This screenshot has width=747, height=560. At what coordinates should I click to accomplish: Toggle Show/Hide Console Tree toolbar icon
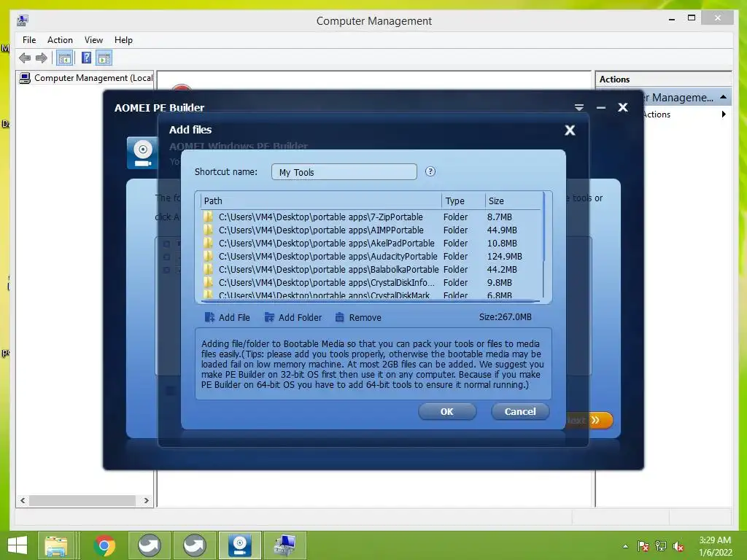pyautogui.click(x=64, y=58)
